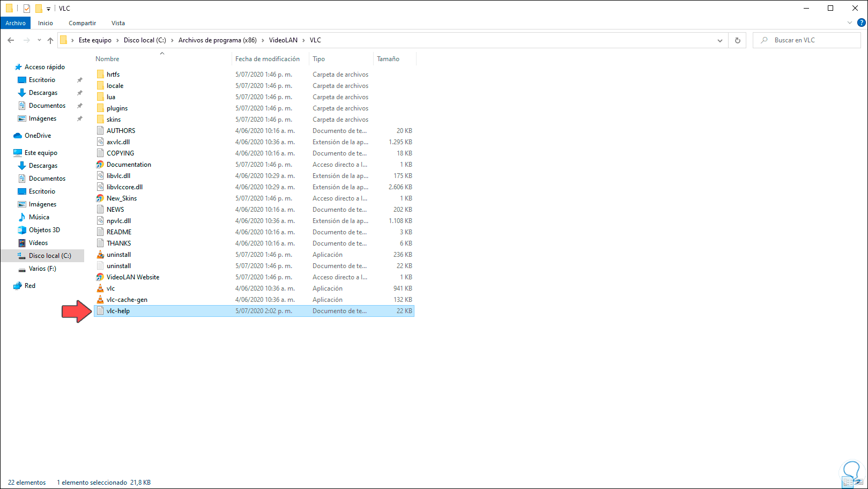Refresh the VLC folder view
The image size is (868, 489).
tap(738, 40)
